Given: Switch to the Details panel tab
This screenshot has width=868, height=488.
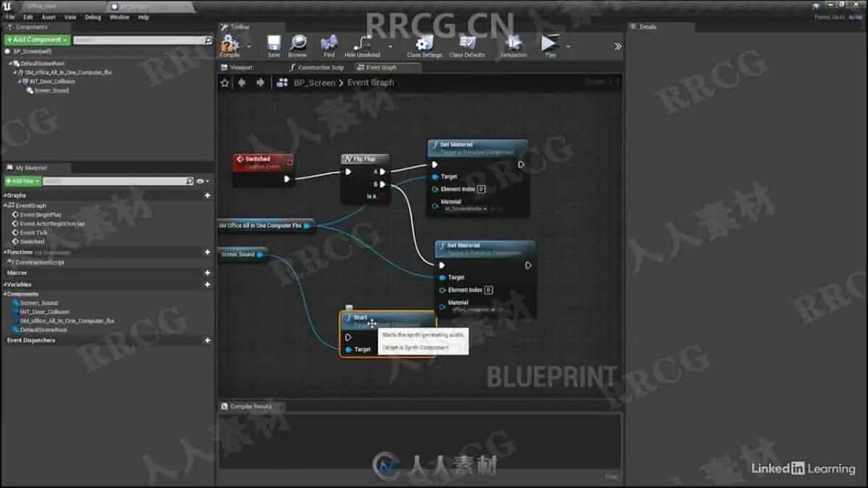Looking at the screenshot, I should click(x=646, y=27).
